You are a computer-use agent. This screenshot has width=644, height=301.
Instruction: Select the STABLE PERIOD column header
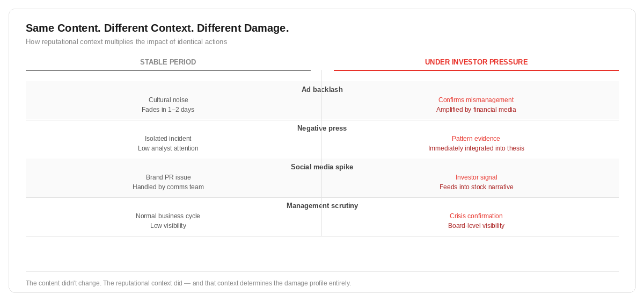[168, 62]
